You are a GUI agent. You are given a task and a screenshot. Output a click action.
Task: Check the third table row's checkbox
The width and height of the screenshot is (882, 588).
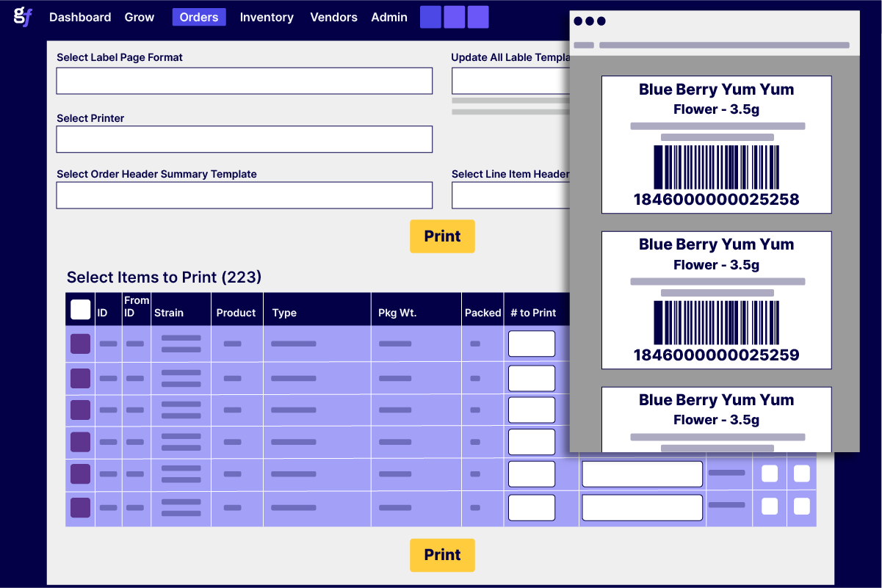(81, 410)
